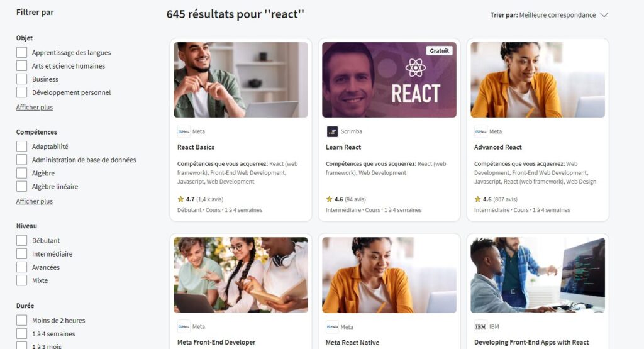This screenshot has width=644, height=349.
Task: Open Developing Front-End Apps with React
Action: pos(531,342)
